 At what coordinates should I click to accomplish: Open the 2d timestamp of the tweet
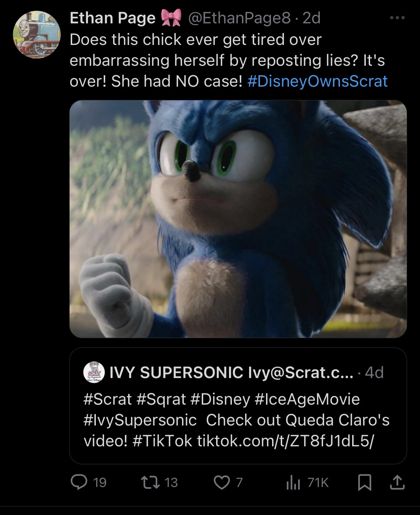point(311,18)
